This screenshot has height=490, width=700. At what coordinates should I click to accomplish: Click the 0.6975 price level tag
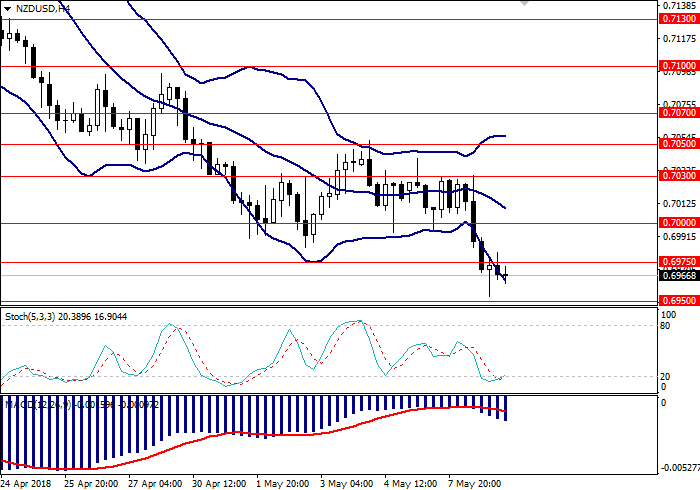[x=677, y=262]
